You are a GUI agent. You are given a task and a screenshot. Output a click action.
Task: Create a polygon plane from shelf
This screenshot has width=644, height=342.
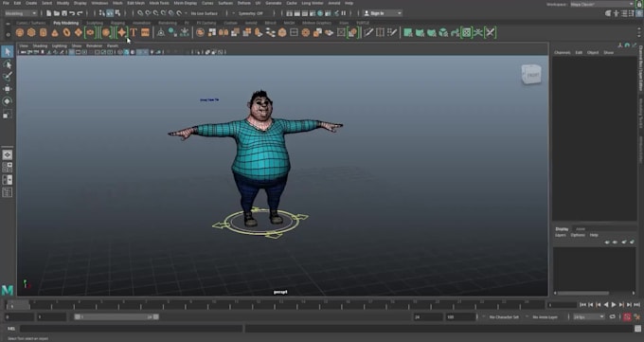(x=79, y=32)
